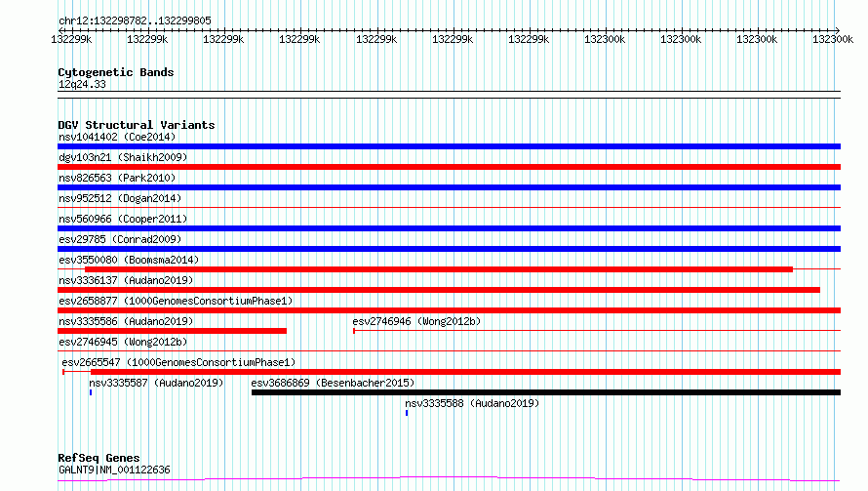Screen dimensions: 868x491
Task: Open the nsv3335586 (Audano2019) label
Action: click(126, 321)
